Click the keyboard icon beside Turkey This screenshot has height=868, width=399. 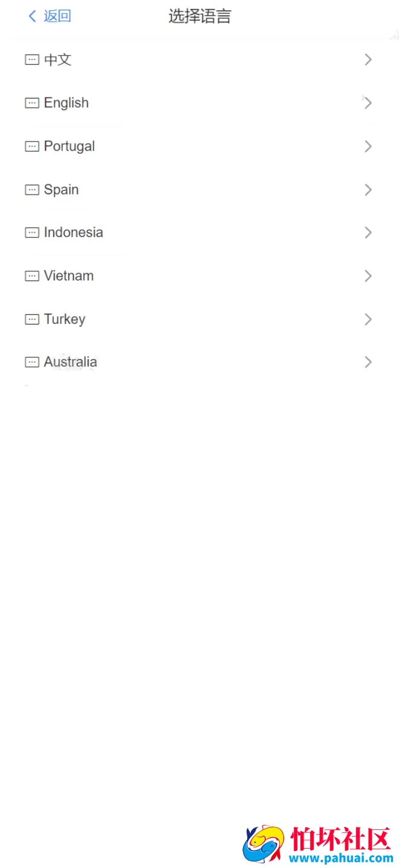pos(31,319)
